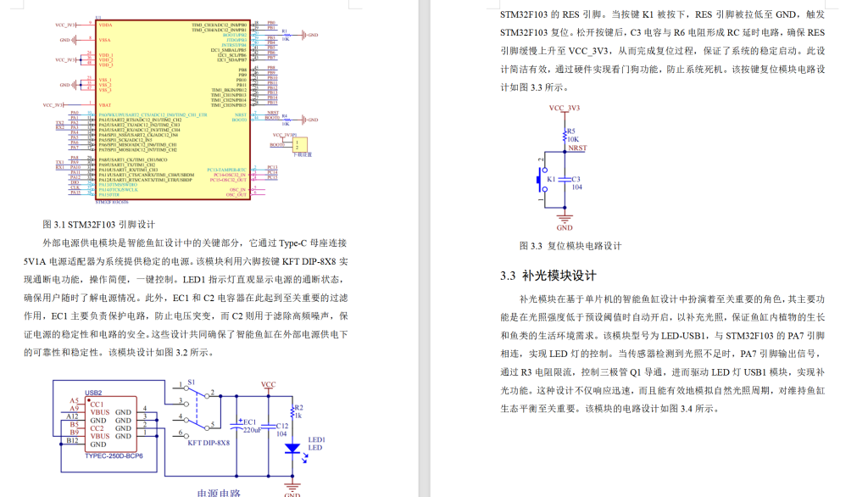Click the USB2 TYPEC-250D-BCP6 connector block
868x497 pixels.
[x=111, y=423]
